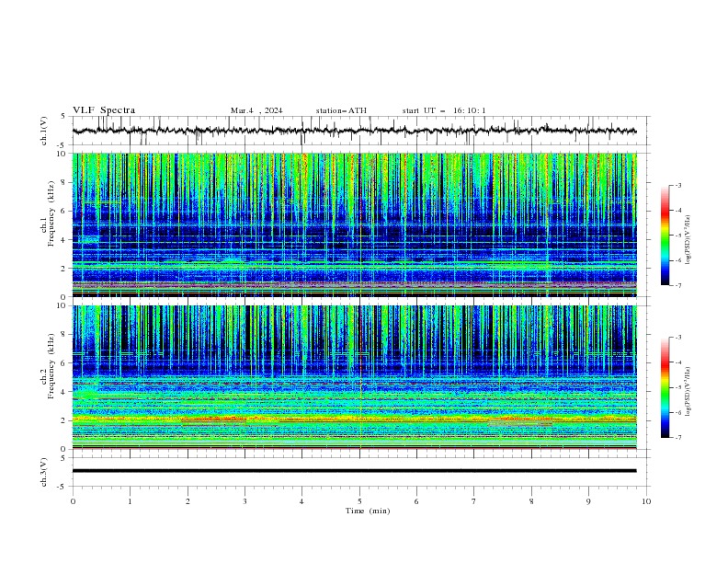Image resolution: width=728 pixels, height=563 pixels.
Task: Click the "Time (min)" axis title
Action: 368,511
